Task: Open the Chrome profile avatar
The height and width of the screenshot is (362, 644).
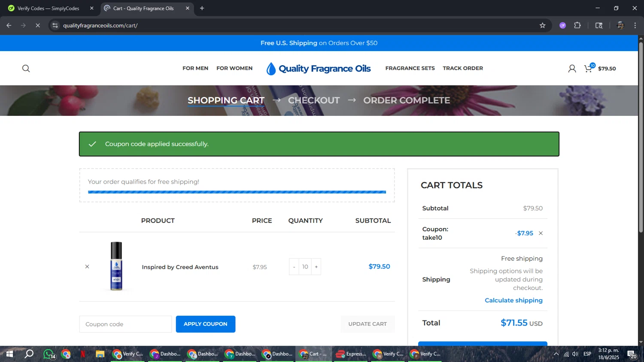Action: click(x=620, y=26)
